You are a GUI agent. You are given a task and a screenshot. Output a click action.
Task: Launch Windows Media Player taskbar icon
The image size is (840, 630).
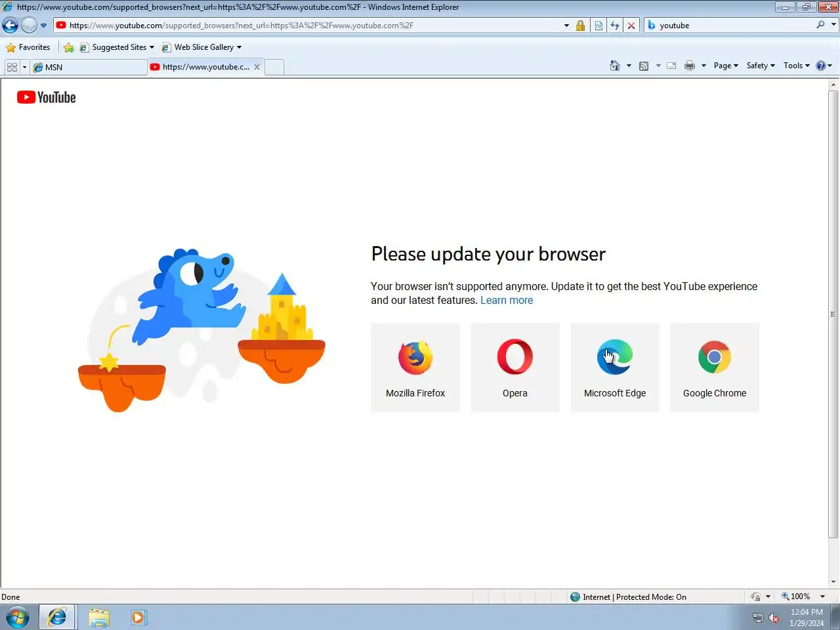[138, 618]
